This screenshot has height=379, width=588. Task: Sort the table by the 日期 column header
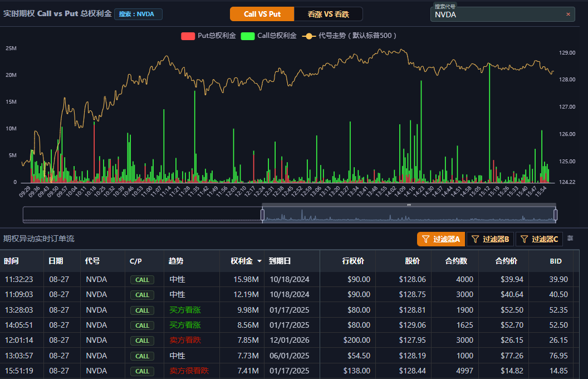coord(56,261)
